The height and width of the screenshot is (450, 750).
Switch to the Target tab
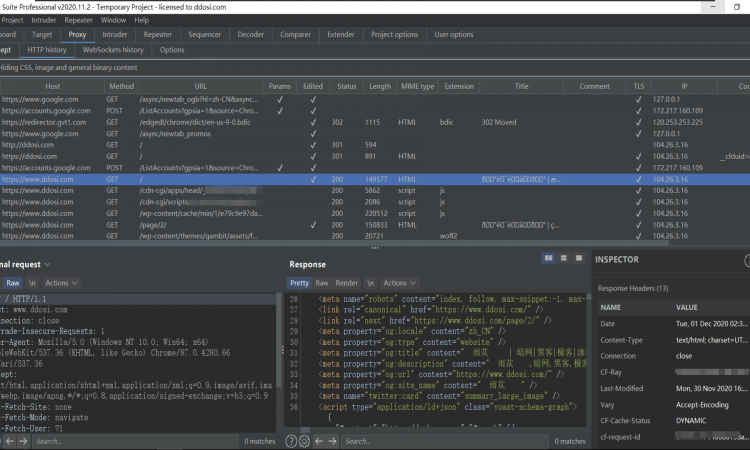(x=42, y=34)
